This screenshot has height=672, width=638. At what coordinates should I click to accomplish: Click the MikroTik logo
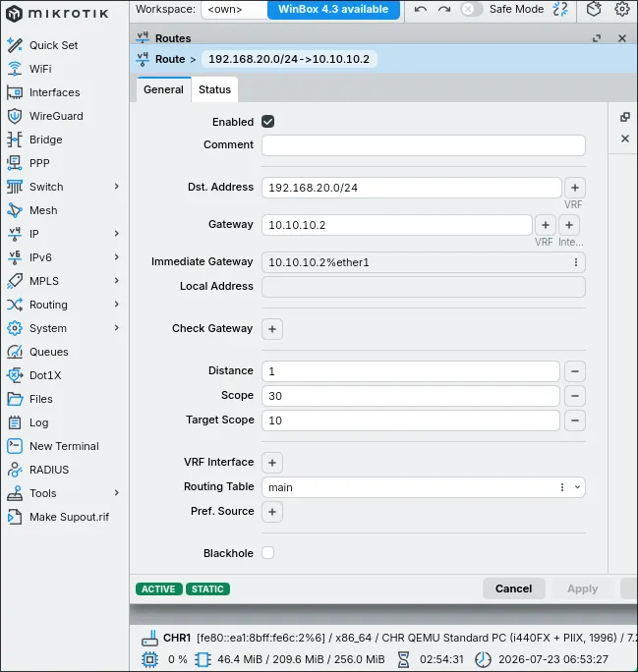click(x=57, y=14)
